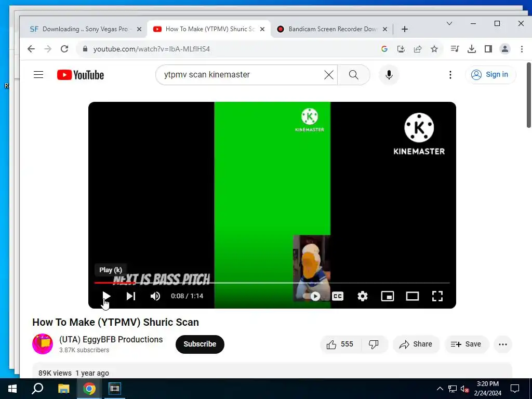Go to YouTube home via logo

pyautogui.click(x=81, y=75)
